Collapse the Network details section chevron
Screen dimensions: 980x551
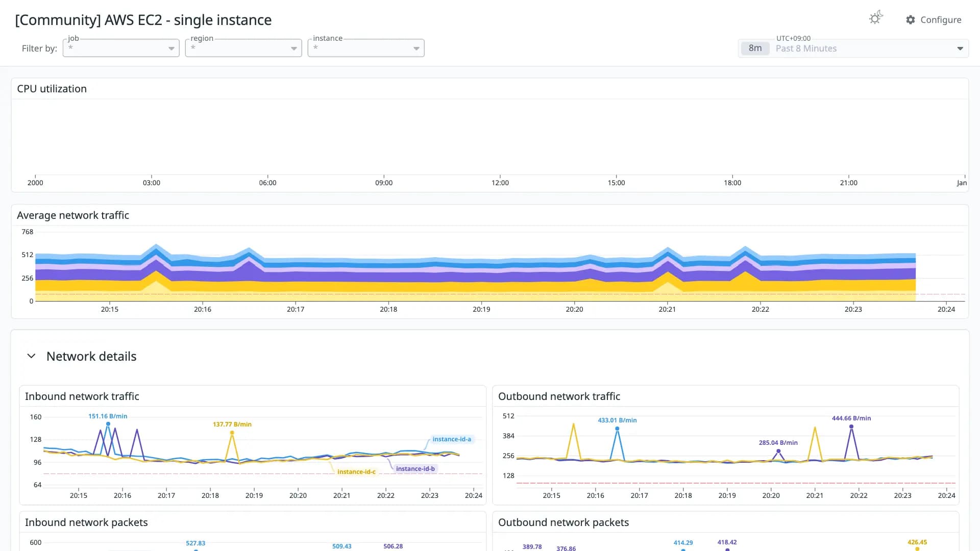click(x=31, y=356)
